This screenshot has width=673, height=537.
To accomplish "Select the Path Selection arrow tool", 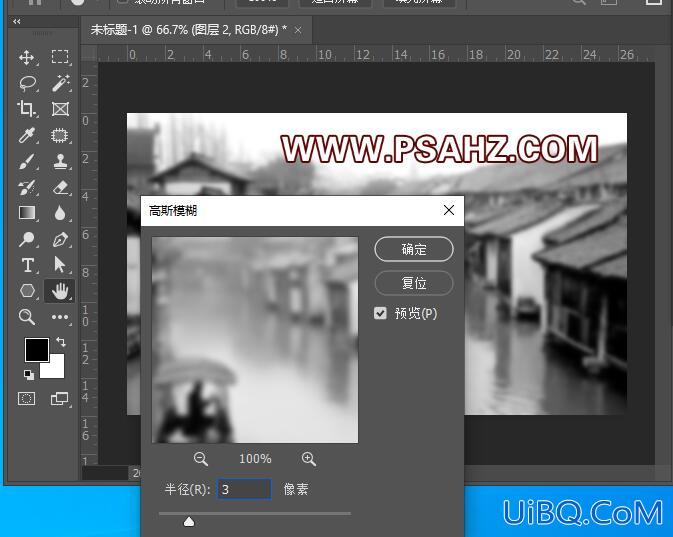I will coord(60,264).
